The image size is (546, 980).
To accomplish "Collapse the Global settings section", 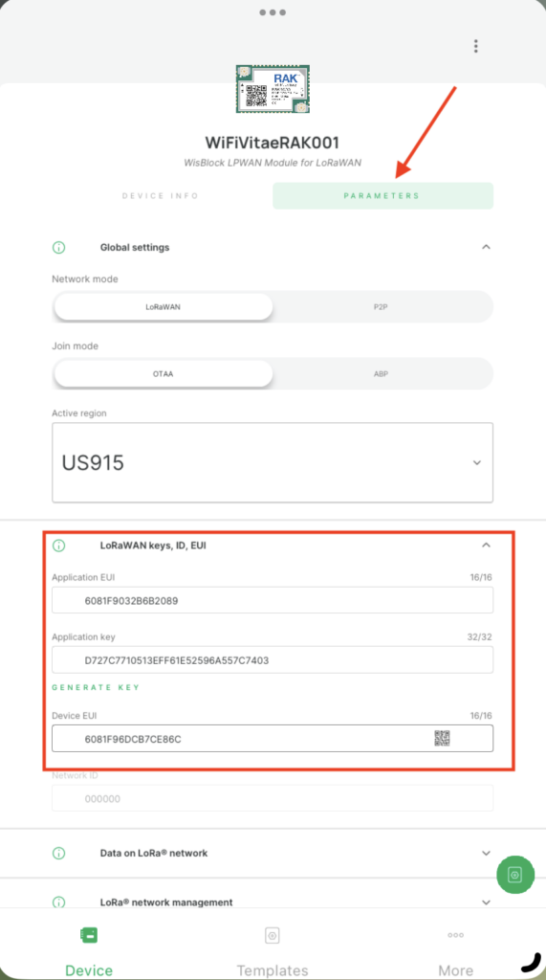I will click(486, 247).
